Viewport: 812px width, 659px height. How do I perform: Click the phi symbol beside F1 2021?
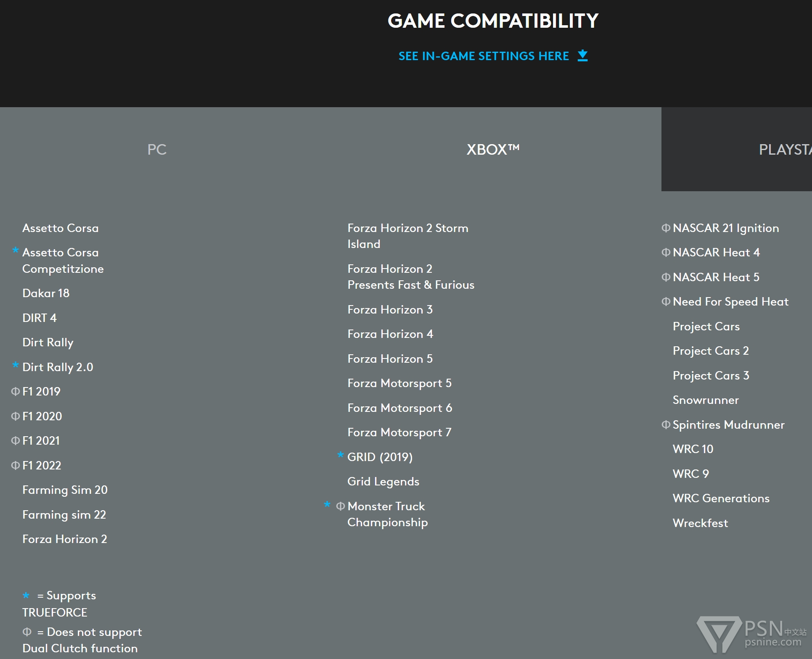pos(16,440)
